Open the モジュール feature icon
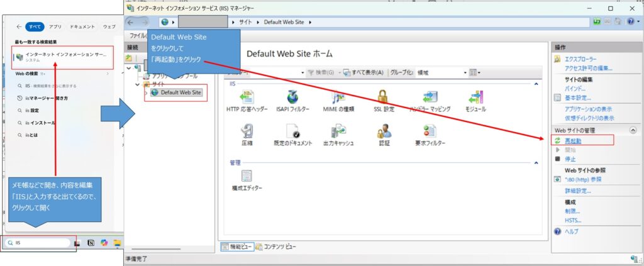 pyautogui.click(x=475, y=97)
